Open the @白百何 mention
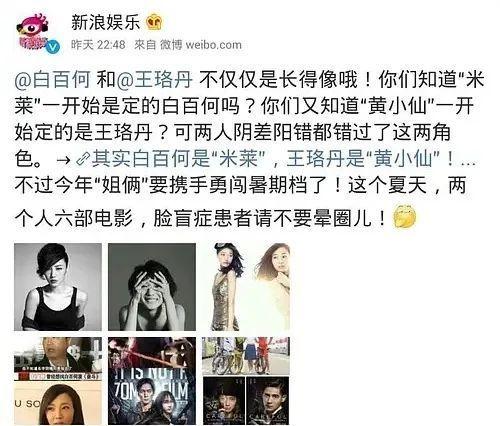 click(x=52, y=80)
